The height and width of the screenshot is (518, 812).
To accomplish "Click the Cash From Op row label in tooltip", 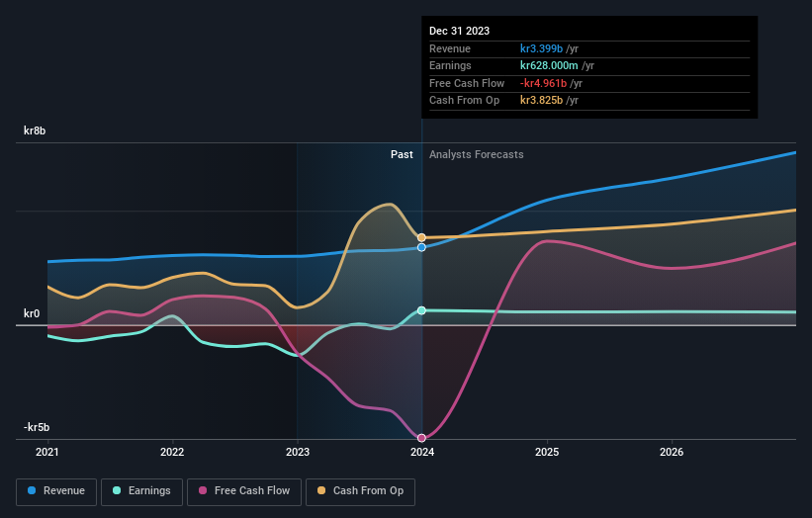I will 464,100.
